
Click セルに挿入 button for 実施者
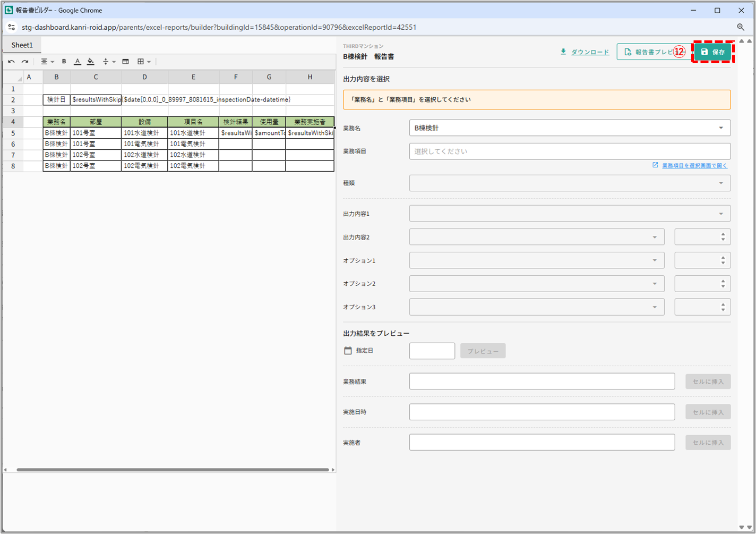point(708,443)
